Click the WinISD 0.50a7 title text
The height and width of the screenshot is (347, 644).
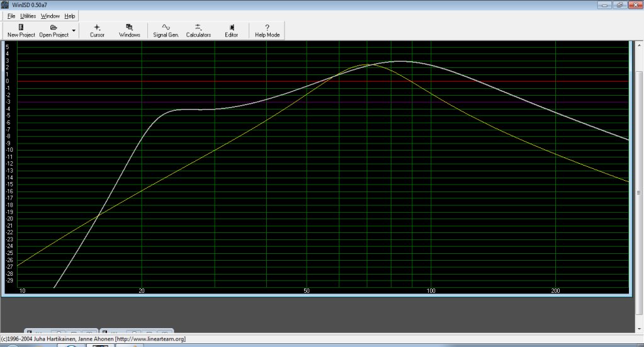pyautogui.click(x=30, y=5)
